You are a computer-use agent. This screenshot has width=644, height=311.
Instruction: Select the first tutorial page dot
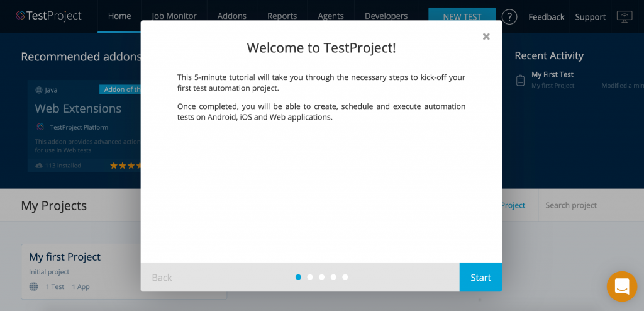(x=298, y=277)
